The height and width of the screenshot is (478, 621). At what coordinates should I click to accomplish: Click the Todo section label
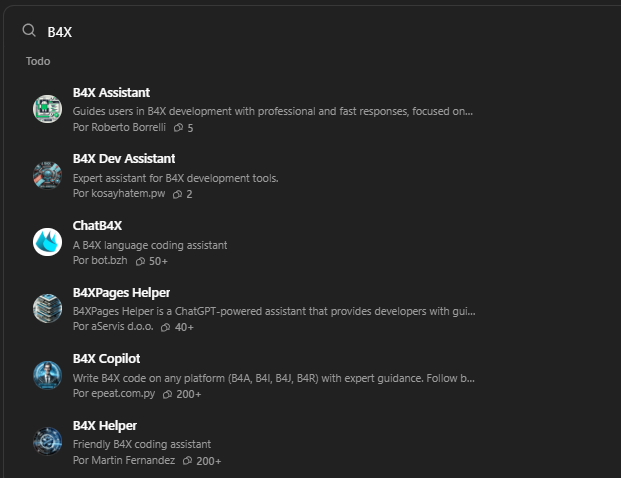(x=38, y=61)
